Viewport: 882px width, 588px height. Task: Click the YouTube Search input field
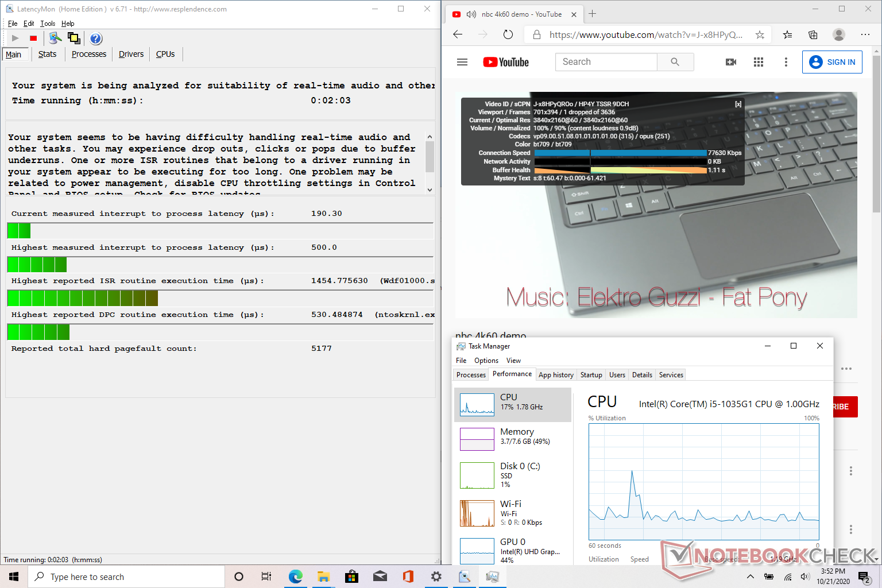[x=606, y=62]
